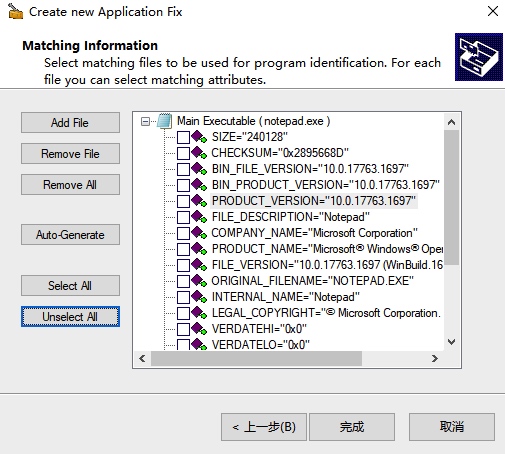Click the horizontal scrollbar thumb

coord(256,359)
